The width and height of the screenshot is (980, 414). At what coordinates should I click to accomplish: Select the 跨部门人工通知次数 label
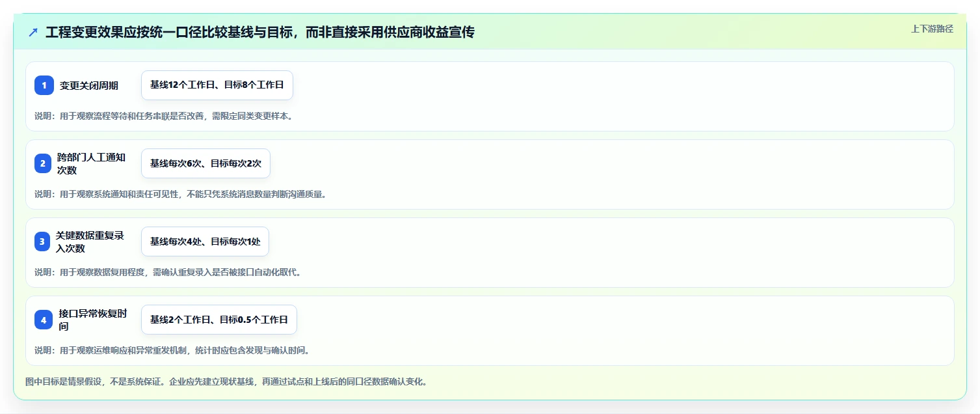(92, 163)
